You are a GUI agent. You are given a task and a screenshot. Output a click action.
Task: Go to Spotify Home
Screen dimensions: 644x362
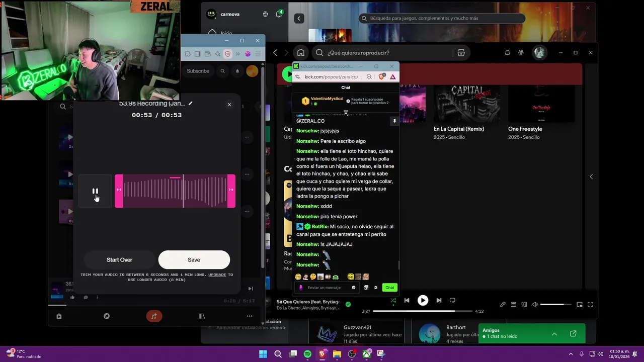[301, 53]
